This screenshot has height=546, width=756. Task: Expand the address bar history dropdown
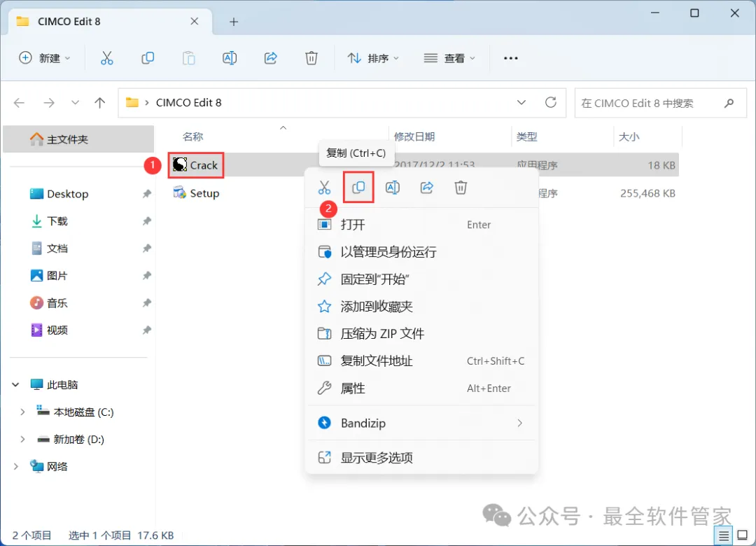[x=521, y=103]
